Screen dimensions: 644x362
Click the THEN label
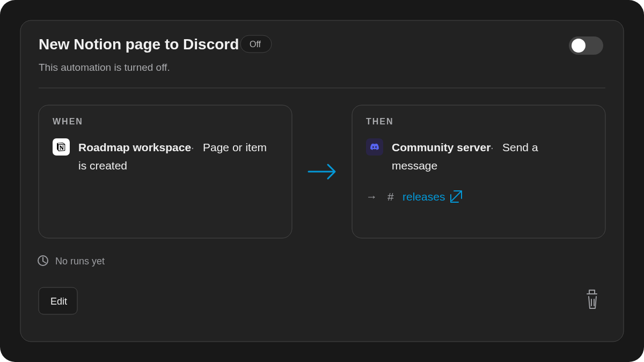[x=379, y=122]
